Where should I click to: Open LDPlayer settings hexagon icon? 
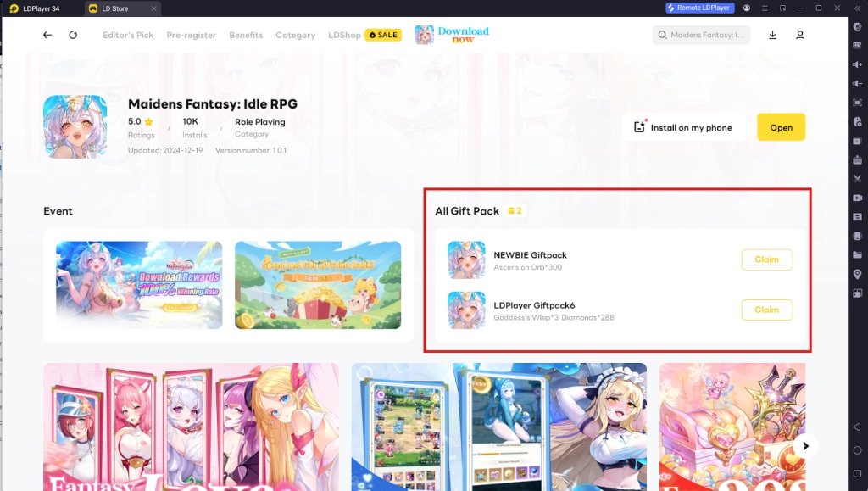tap(858, 26)
